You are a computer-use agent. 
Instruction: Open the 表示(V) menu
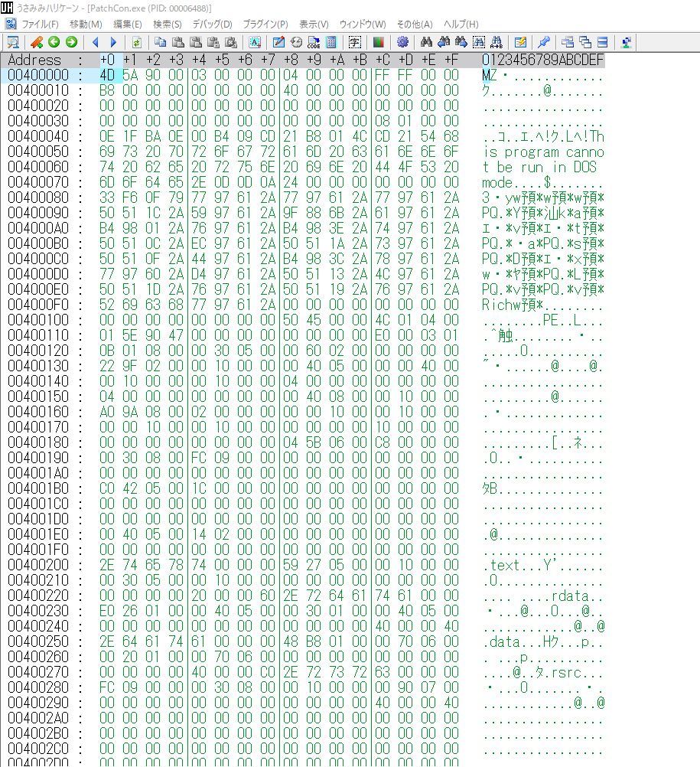point(314,24)
